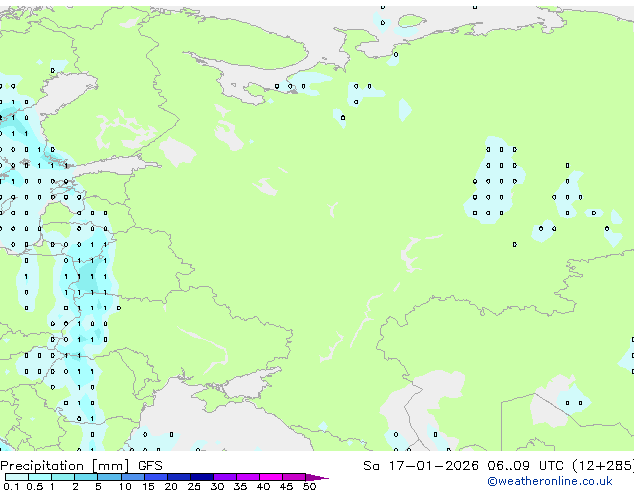Click the '10' legend scale label

(x=125, y=486)
